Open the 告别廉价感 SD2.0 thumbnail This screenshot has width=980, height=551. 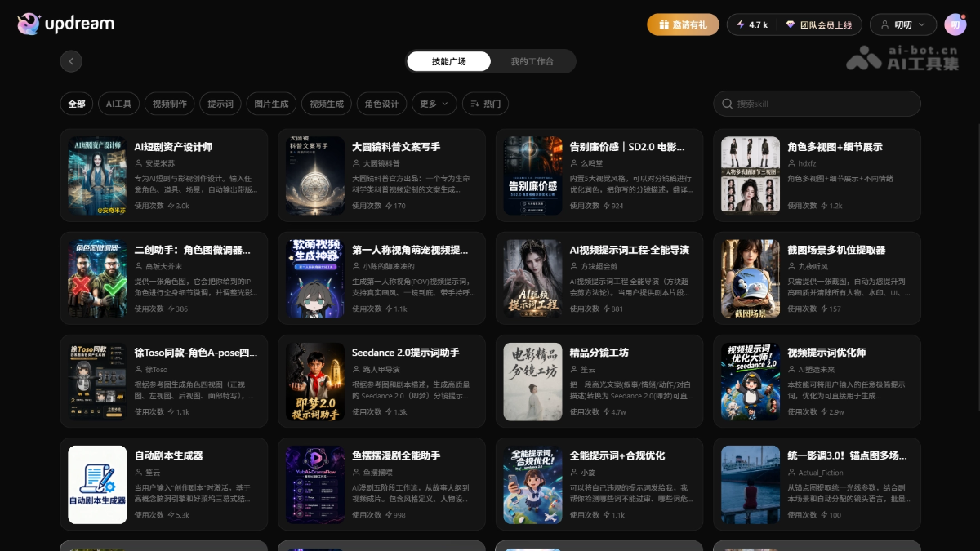click(x=532, y=176)
